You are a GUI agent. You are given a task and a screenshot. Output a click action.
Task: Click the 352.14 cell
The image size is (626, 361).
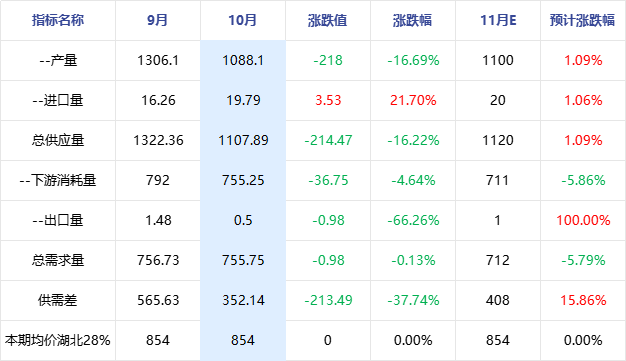click(243, 300)
